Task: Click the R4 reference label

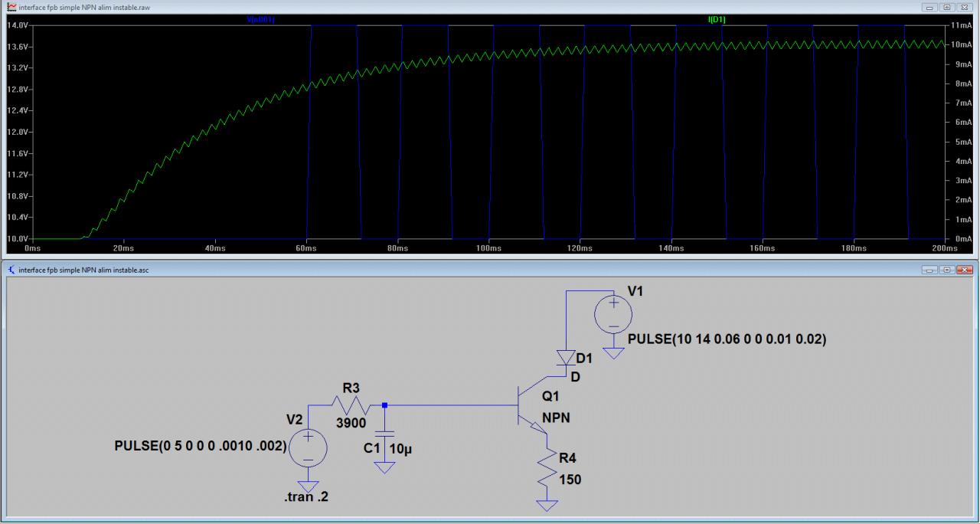Action: [569, 459]
